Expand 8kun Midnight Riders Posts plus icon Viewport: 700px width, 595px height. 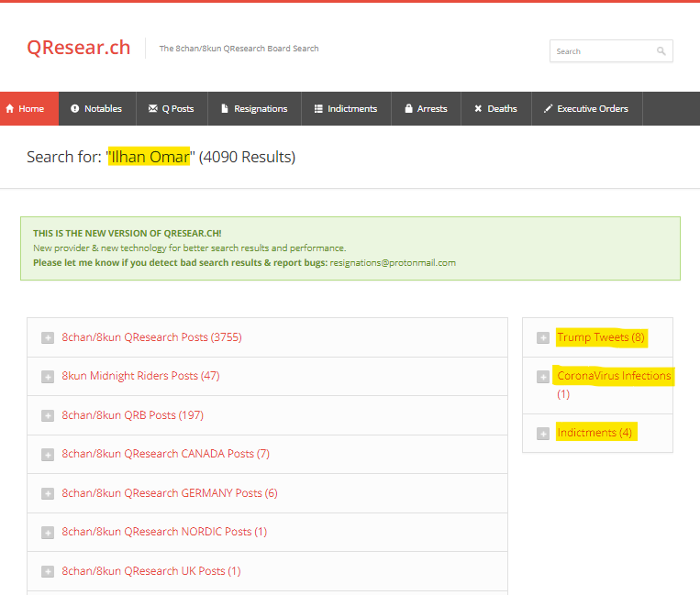tap(48, 377)
